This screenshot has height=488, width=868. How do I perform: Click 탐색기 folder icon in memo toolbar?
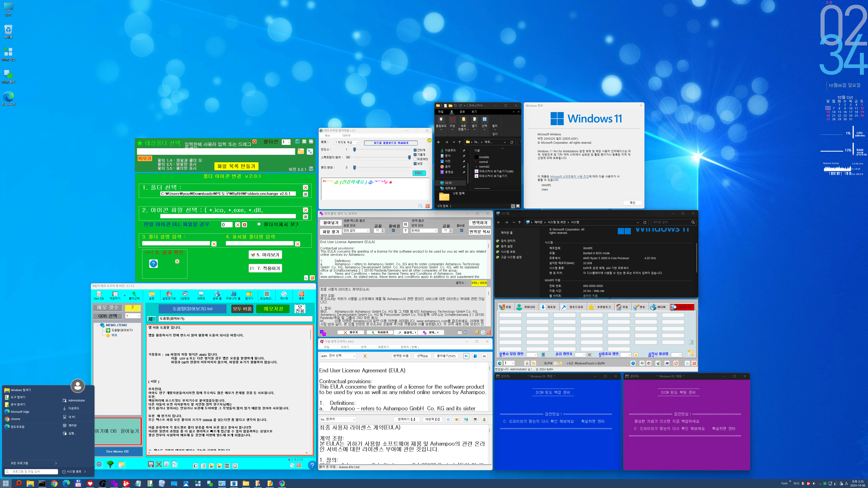(x=249, y=295)
